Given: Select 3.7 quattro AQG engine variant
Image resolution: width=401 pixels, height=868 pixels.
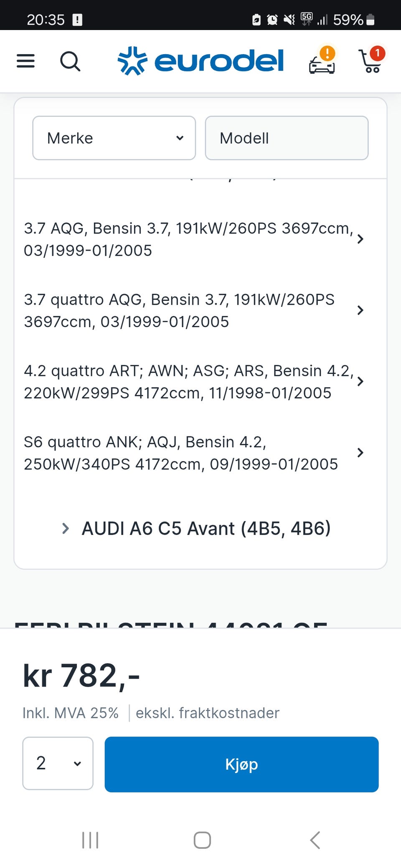Looking at the screenshot, I should 180,310.
